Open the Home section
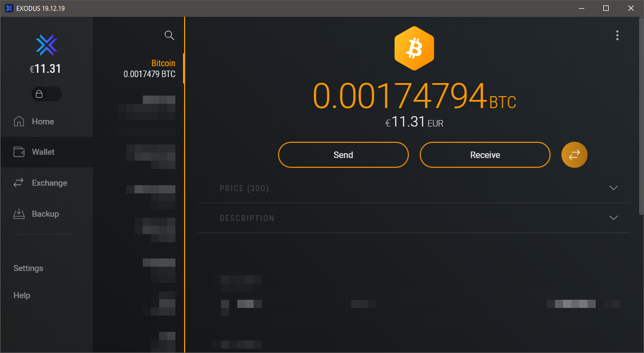The height and width of the screenshot is (353, 644). point(46,122)
